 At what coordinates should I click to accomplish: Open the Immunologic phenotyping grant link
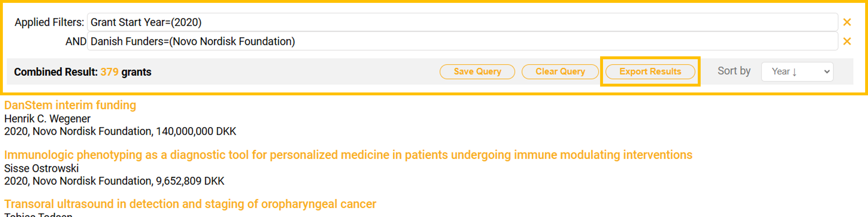[348, 155]
